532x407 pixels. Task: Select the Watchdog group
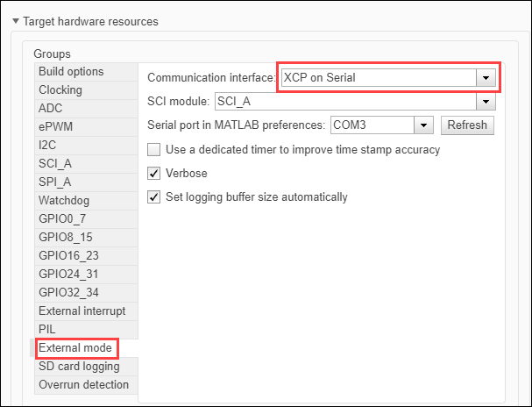pyautogui.click(x=64, y=201)
